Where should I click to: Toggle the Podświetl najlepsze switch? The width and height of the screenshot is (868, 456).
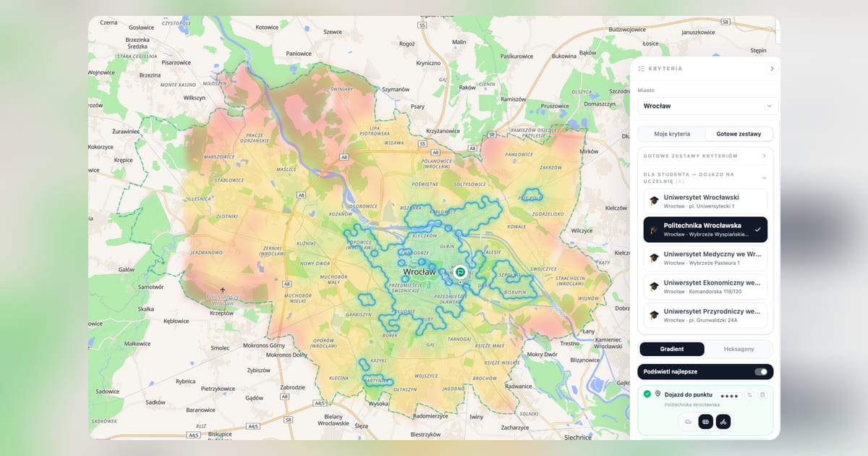tap(761, 371)
